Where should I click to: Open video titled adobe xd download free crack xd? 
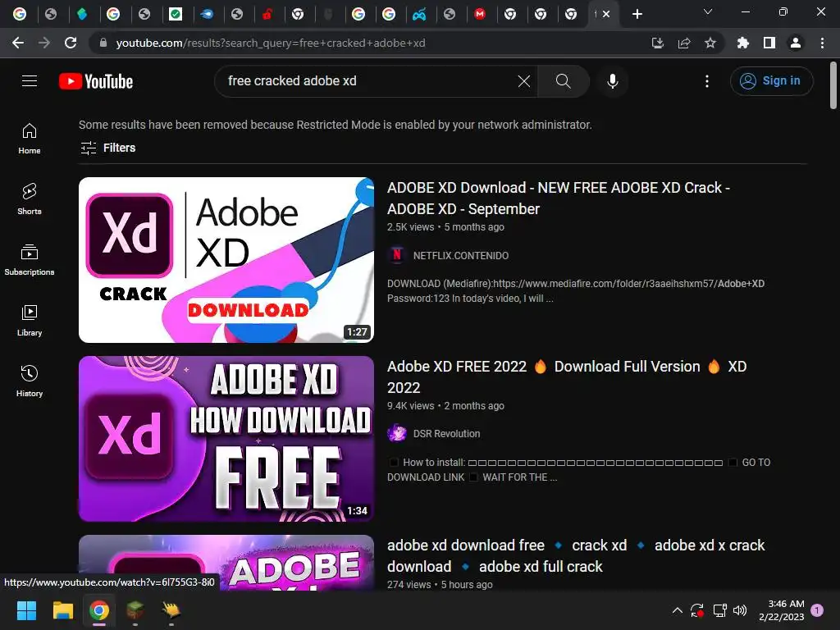click(576, 555)
